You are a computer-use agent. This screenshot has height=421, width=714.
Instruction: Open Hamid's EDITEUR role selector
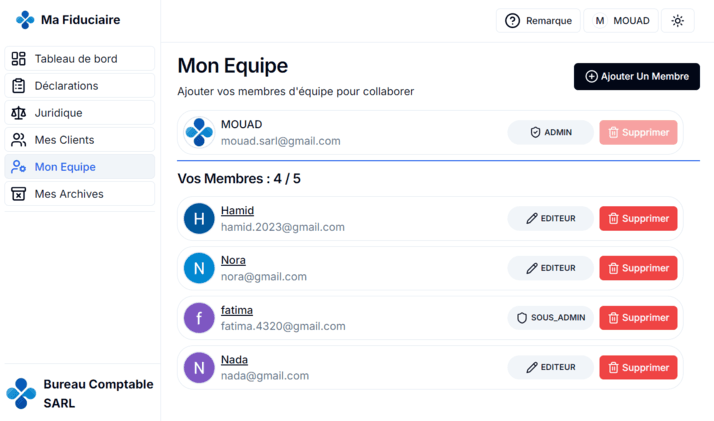pos(551,218)
